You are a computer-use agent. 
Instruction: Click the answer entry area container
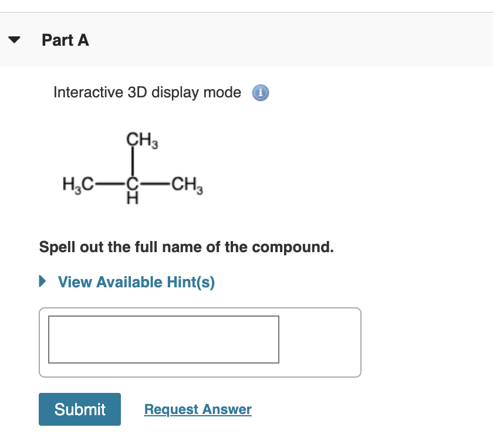tap(200, 342)
